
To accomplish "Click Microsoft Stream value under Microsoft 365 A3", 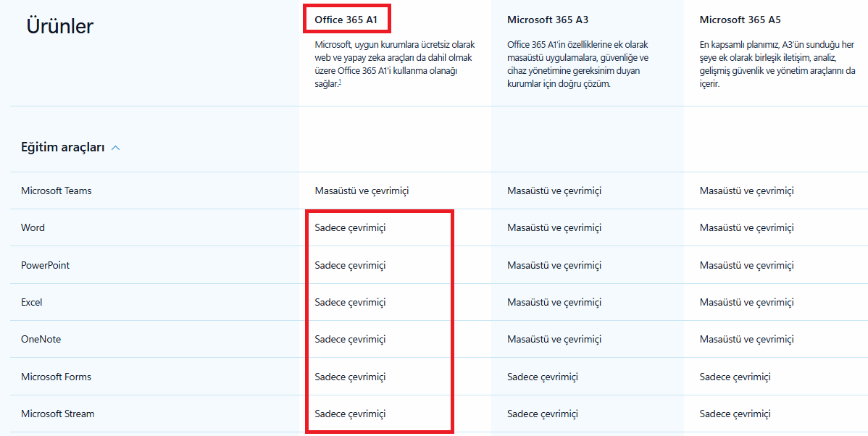I will click(543, 414).
